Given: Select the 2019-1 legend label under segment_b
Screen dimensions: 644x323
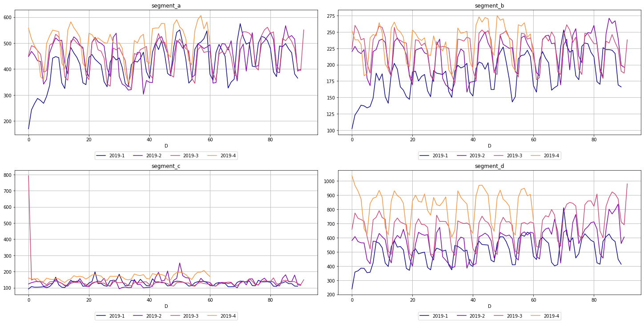Looking at the screenshot, I should pos(440,156).
